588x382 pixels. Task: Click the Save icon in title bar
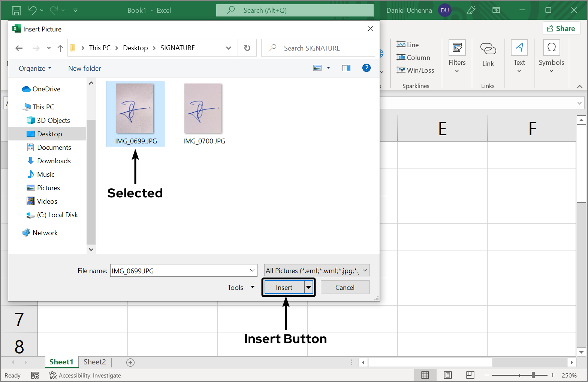[16, 10]
